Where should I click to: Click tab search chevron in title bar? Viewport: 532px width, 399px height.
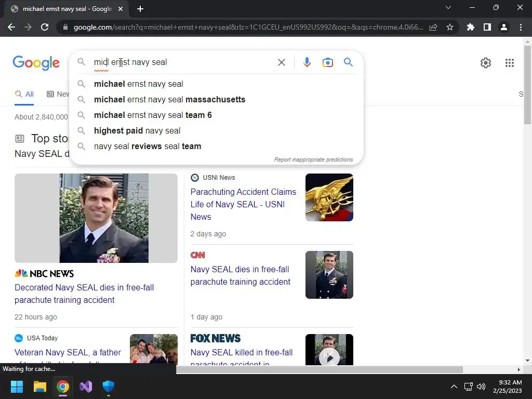click(x=448, y=7)
